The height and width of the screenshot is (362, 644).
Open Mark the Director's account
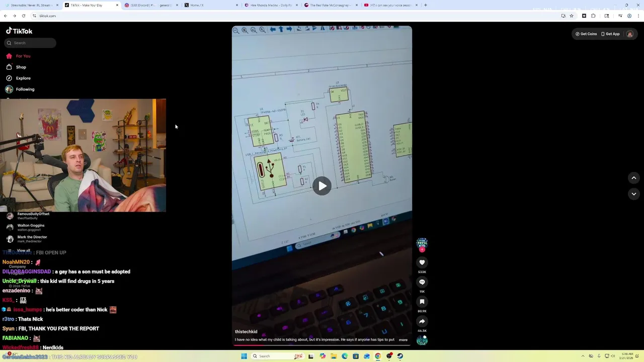[27, 239]
